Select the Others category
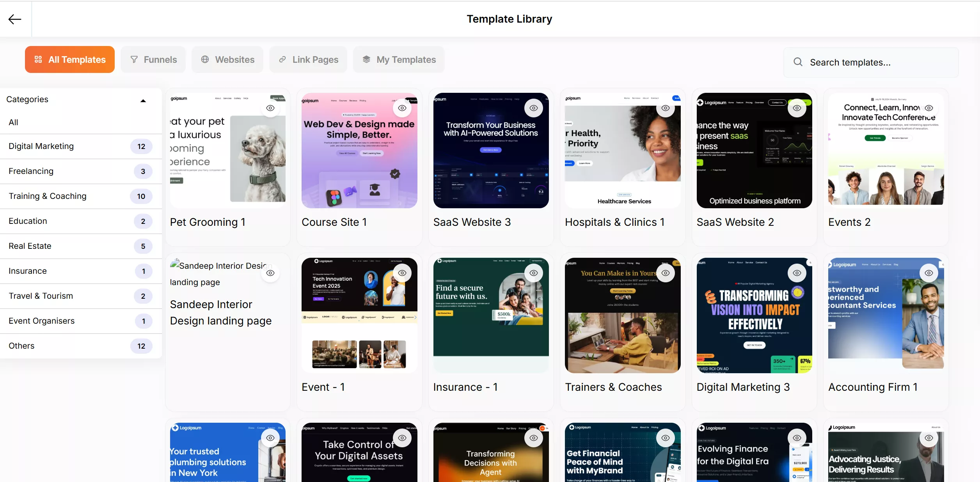The image size is (980, 482). pyautogui.click(x=81, y=346)
